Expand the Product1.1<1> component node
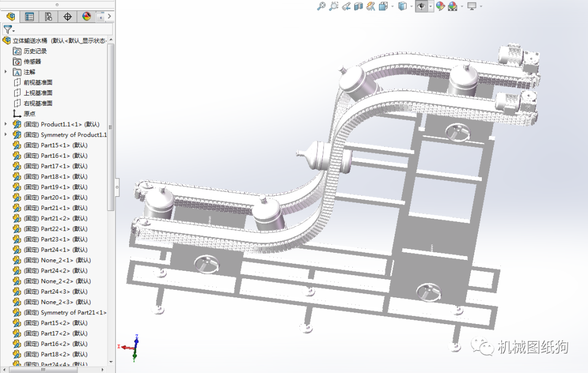 coord(6,124)
